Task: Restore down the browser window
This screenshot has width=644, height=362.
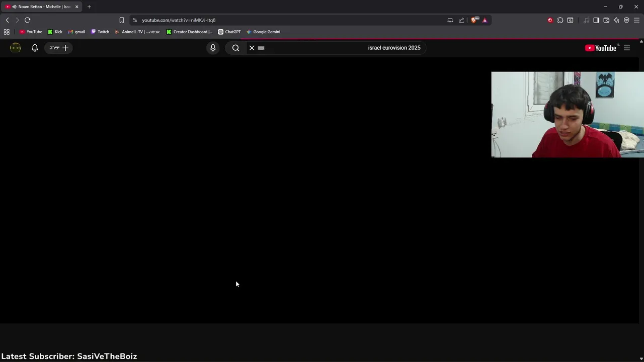Action: [x=621, y=7]
